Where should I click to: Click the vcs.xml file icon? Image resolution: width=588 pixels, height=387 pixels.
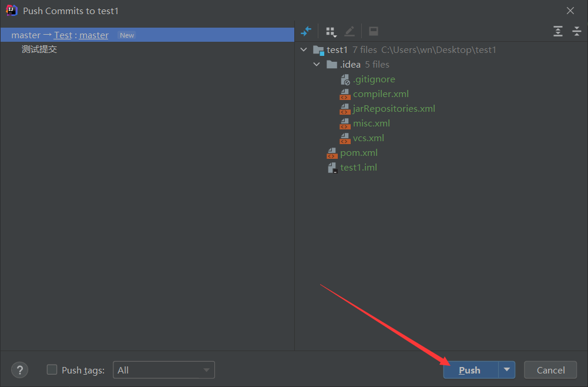pyautogui.click(x=345, y=138)
